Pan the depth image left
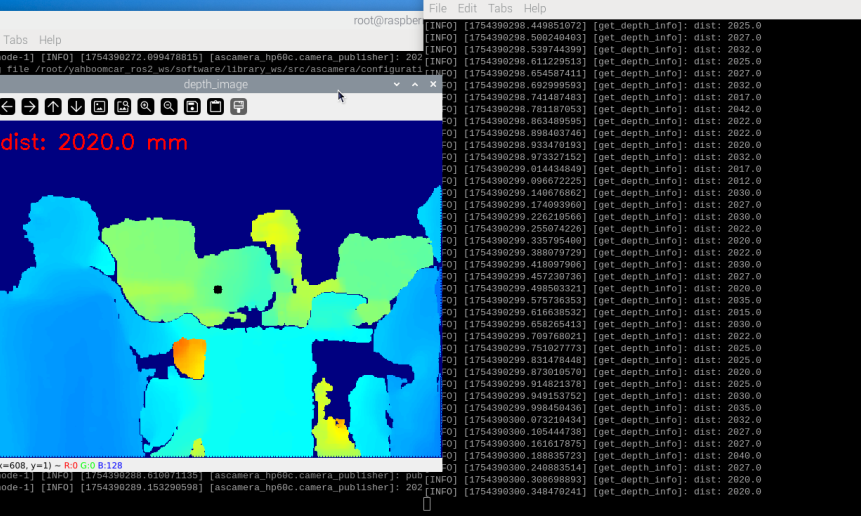Viewport: 861px width, 516px height. 6,106
